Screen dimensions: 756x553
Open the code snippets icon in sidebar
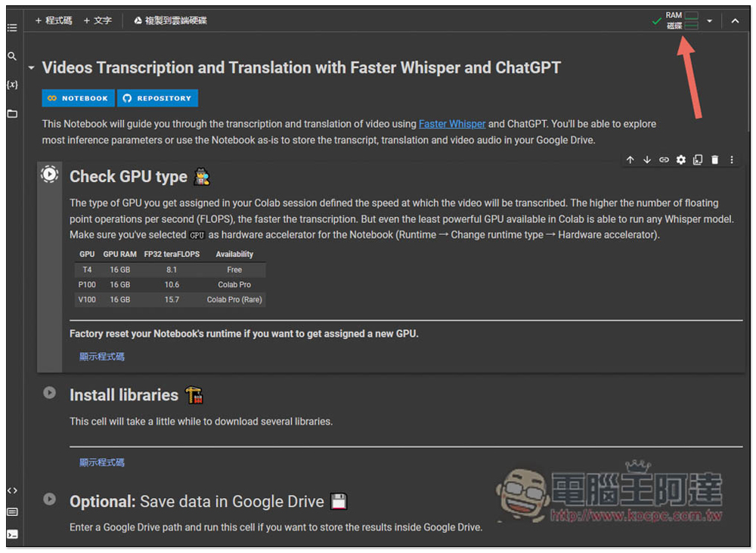pos(12,490)
